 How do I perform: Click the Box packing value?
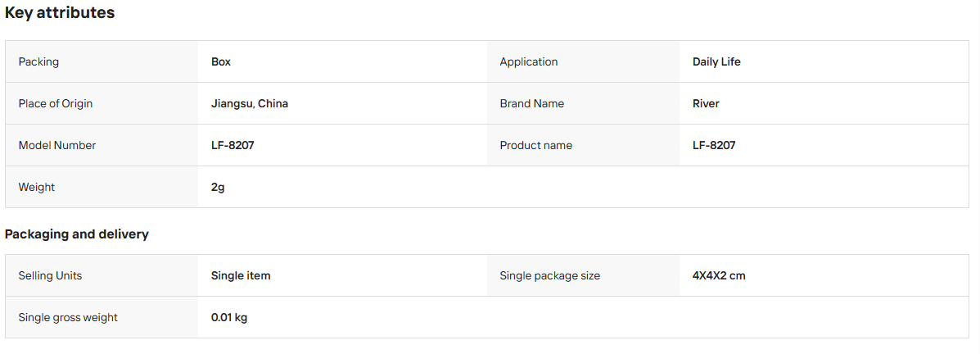pyautogui.click(x=220, y=62)
